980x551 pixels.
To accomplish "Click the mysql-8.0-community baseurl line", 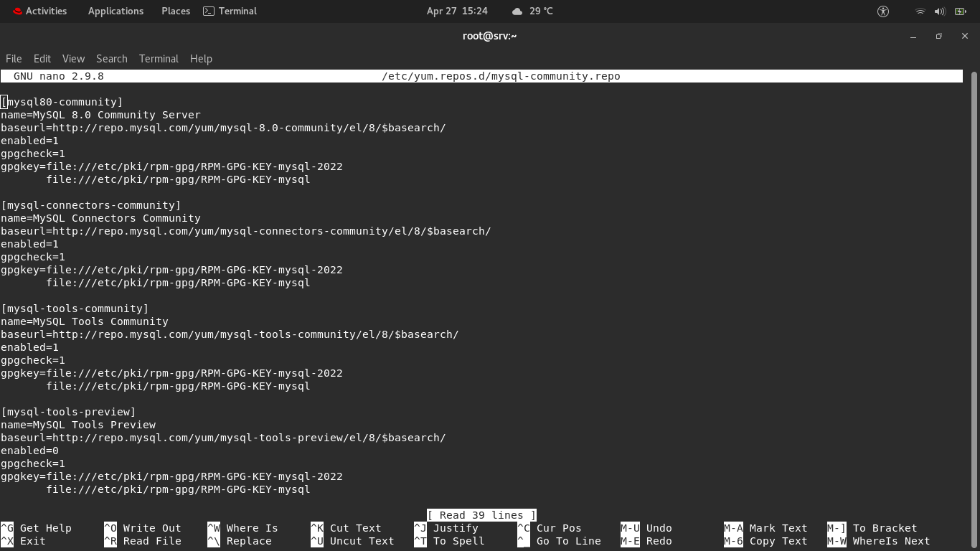I will pos(223,128).
